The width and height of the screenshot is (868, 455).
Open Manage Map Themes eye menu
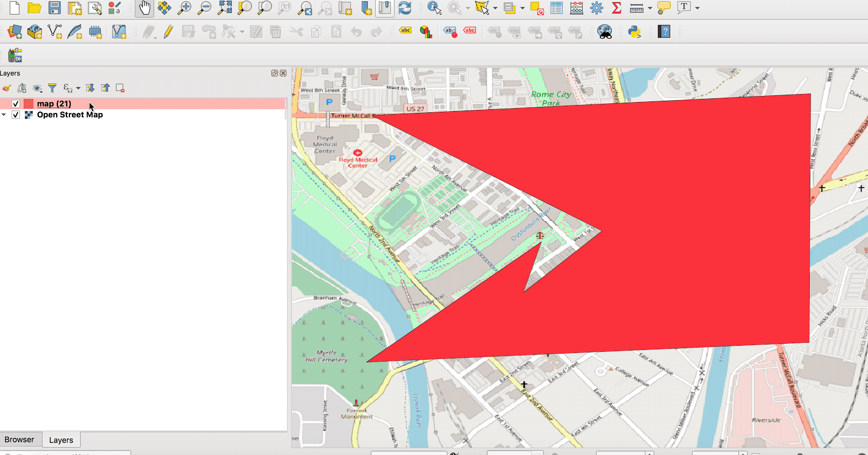[x=37, y=88]
